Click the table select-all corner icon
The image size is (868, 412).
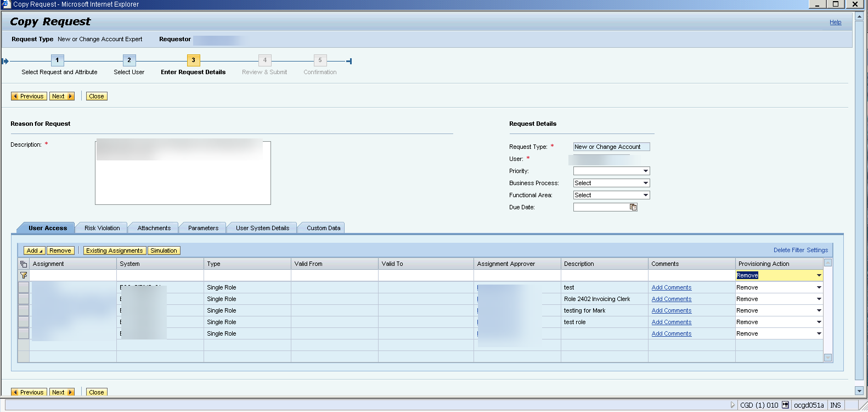click(24, 264)
